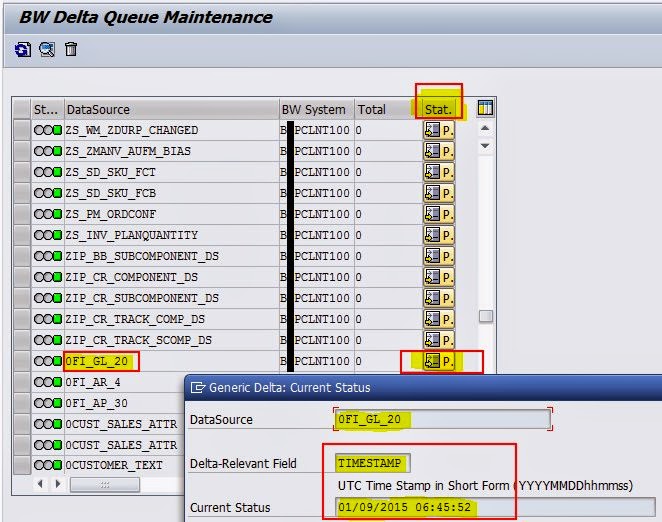Select the 0CUSTOMER_TEXT DataSource cell
The image size is (662, 522).
tap(125, 465)
